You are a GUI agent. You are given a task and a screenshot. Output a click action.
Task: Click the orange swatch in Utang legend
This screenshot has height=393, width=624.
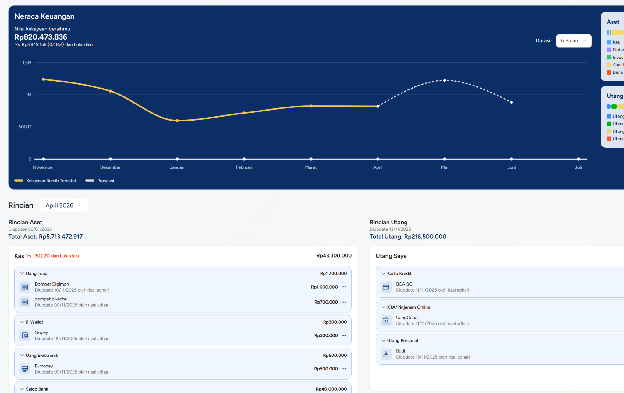tap(609, 139)
